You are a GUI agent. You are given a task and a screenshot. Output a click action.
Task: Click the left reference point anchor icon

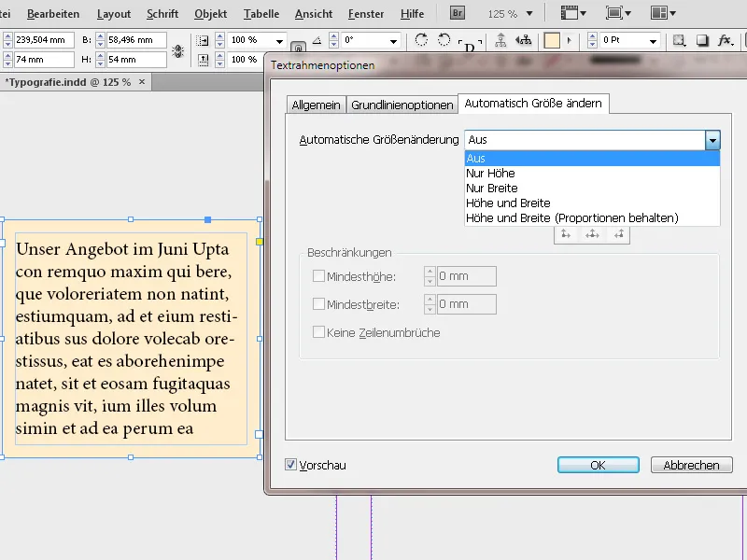click(x=566, y=234)
